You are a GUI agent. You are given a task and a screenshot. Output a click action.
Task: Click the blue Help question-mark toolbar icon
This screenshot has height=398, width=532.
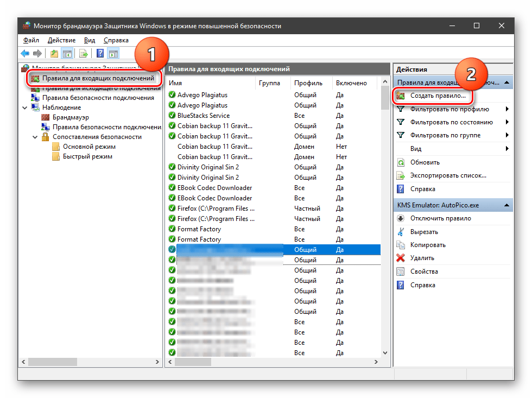[100, 53]
